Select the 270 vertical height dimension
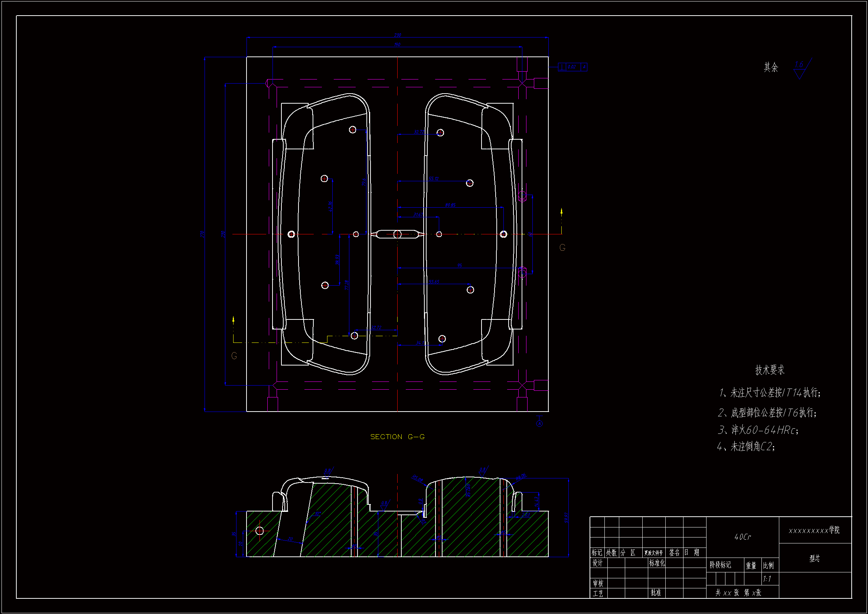This screenshot has width=868, height=614. pyautogui.click(x=202, y=234)
